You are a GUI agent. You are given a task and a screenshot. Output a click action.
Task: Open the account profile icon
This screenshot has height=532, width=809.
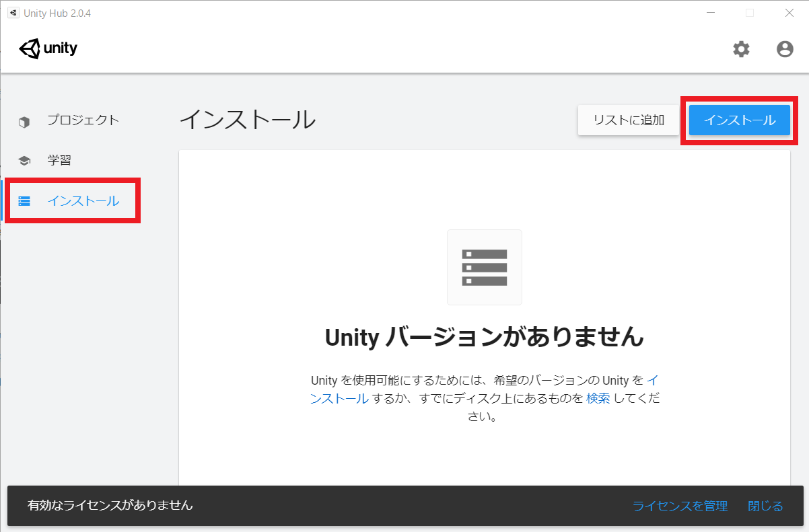pyautogui.click(x=785, y=49)
